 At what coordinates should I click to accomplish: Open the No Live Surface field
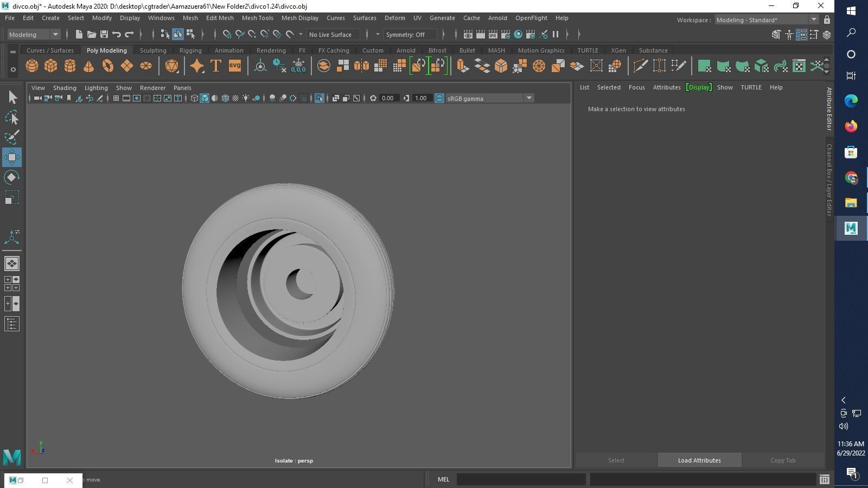(x=333, y=34)
